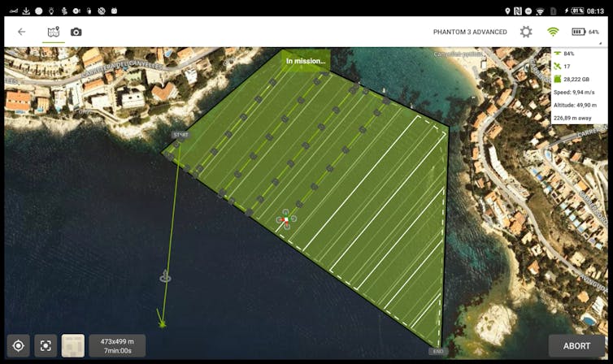Open drone settings gear icon
Viewport: 613px width, 364px height.
coord(526,32)
